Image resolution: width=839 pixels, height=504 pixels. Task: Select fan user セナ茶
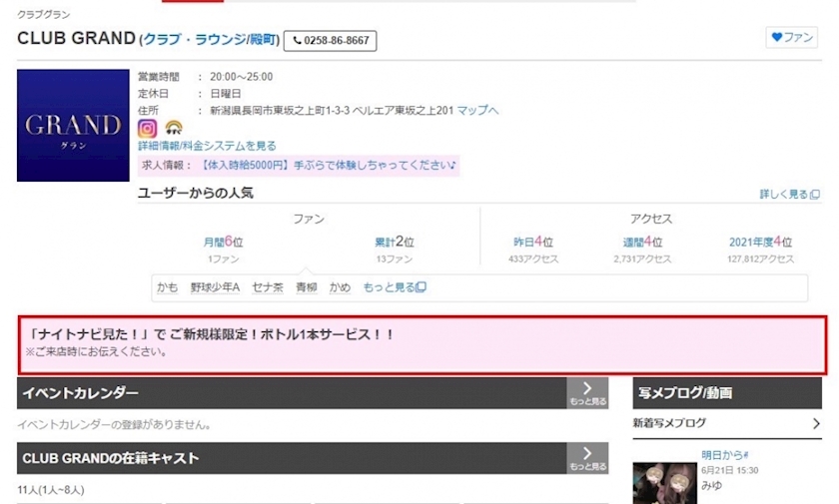point(268,287)
